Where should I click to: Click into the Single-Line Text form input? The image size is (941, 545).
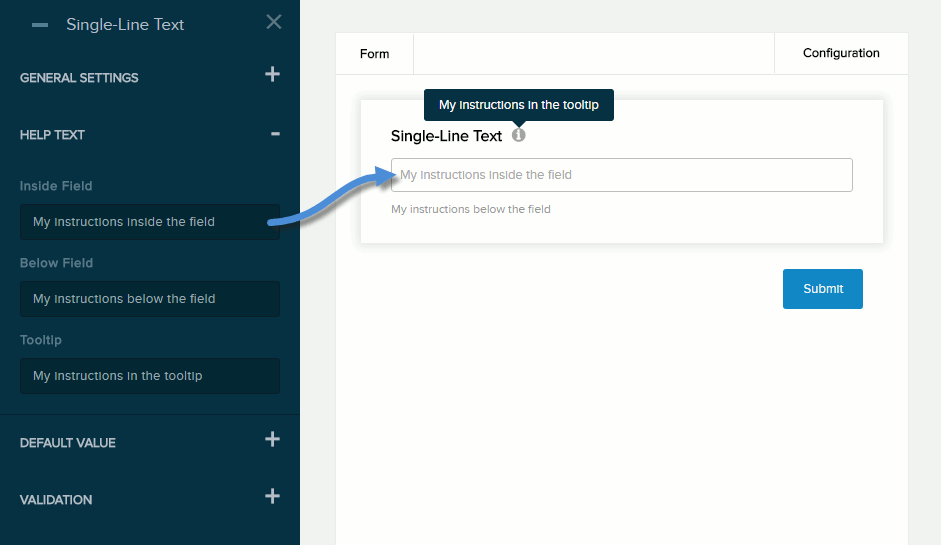(621, 175)
